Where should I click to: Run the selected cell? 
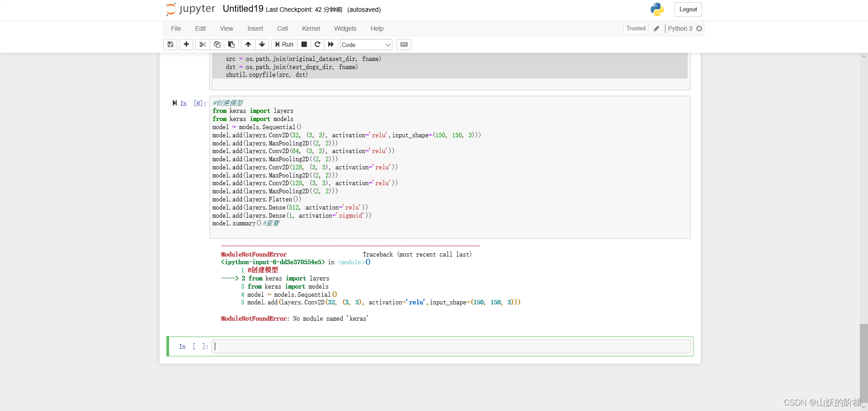[x=284, y=44]
